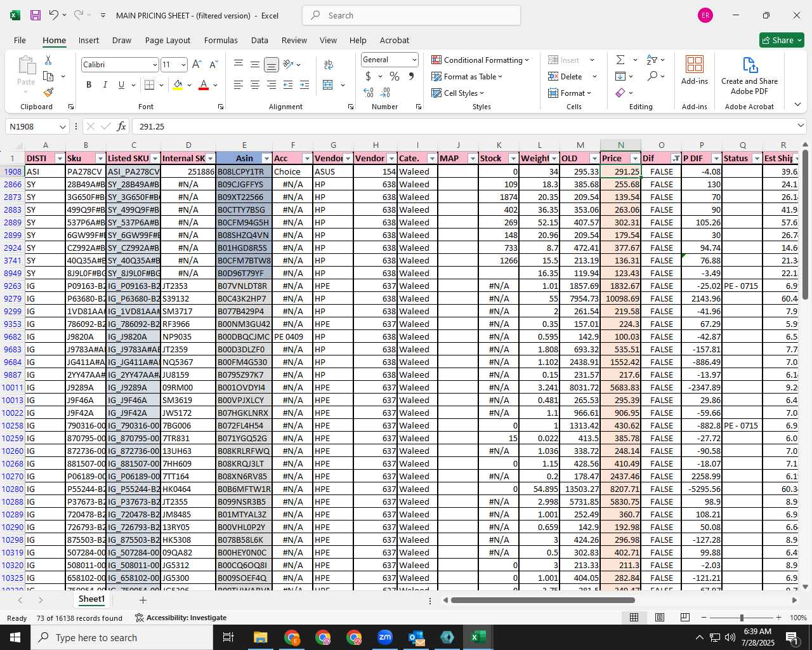Open the Cell Styles dropdown
Viewport: 812px width, 650px height.
(x=458, y=93)
